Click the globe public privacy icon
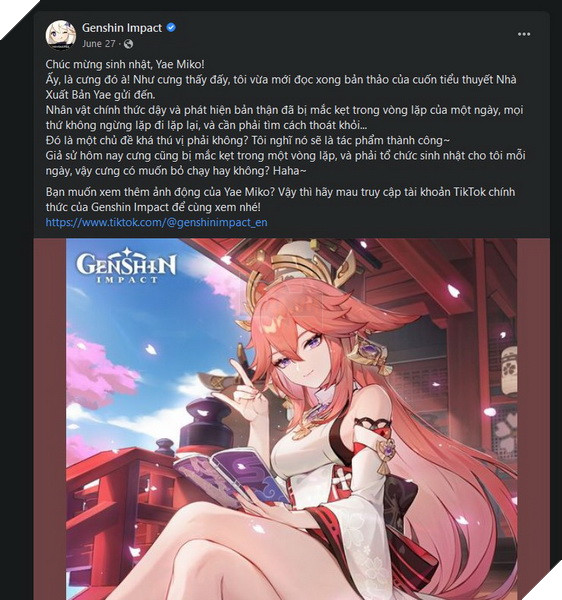562x600 pixels. (x=129, y=44)
